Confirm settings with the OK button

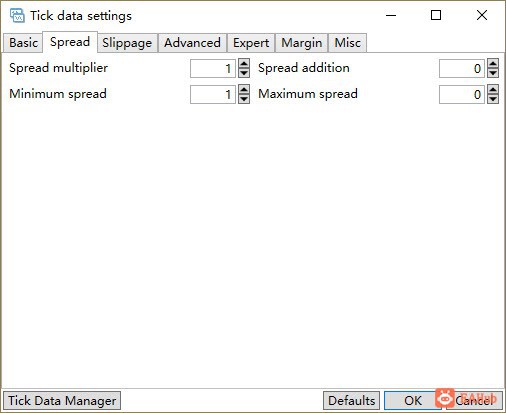point(413,401)
